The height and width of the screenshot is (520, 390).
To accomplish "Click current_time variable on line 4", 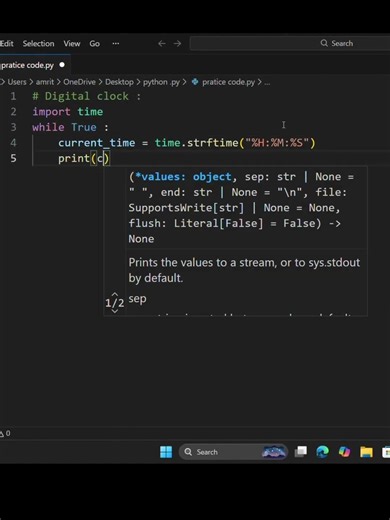I will coord(97,143).
